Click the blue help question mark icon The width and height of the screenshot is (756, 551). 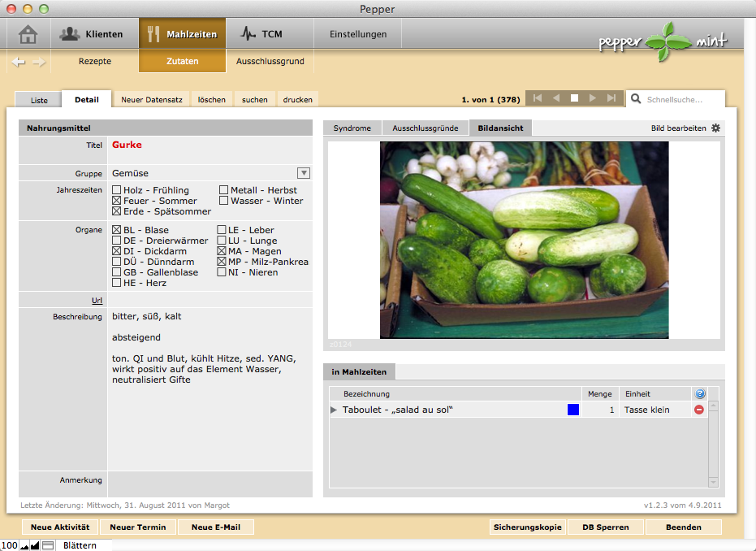tap(700, 394)
